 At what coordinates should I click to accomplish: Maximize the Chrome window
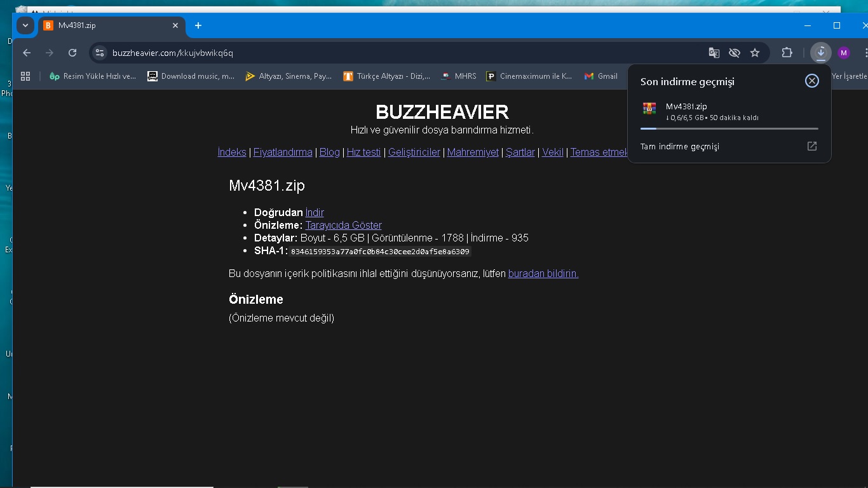[x=837, y=25]
